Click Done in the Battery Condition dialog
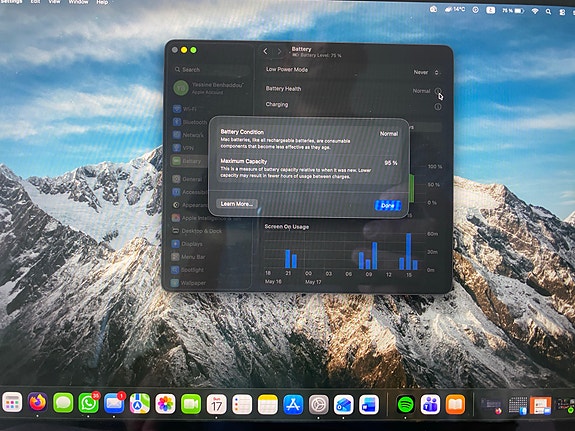 point(387,205)
